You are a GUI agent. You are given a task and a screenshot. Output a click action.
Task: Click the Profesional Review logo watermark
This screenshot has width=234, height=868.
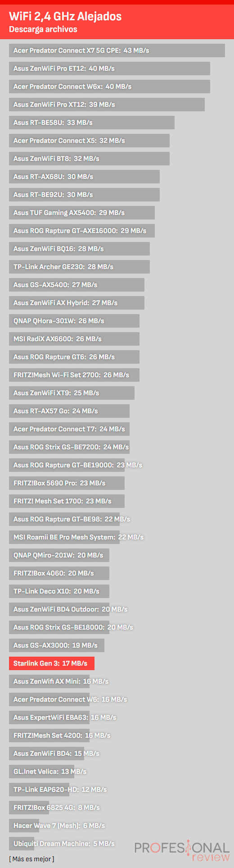tap(182, 851)
